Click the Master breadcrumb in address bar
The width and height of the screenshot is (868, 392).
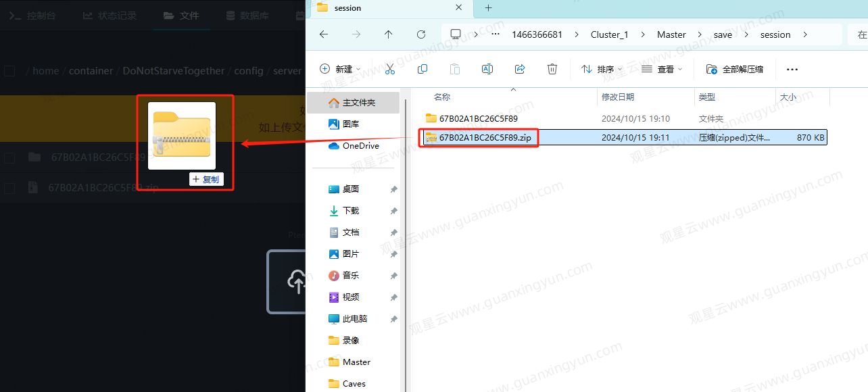671,34
